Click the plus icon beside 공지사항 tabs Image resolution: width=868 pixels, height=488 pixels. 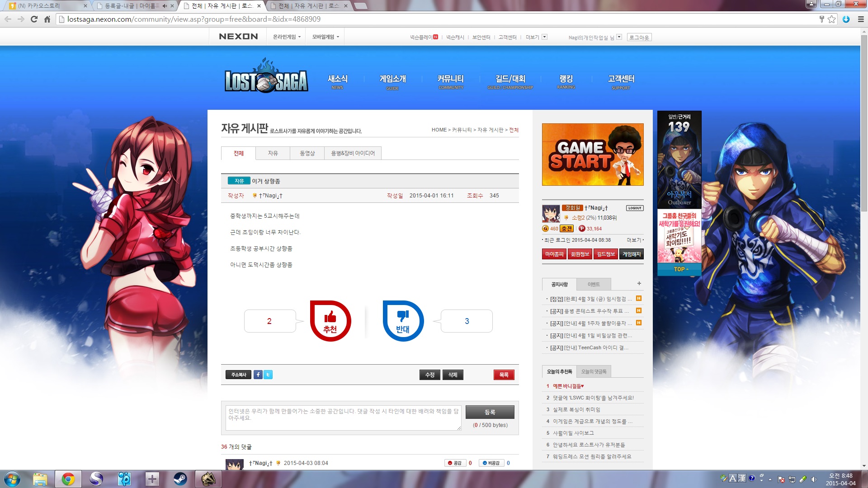(639, 283)
